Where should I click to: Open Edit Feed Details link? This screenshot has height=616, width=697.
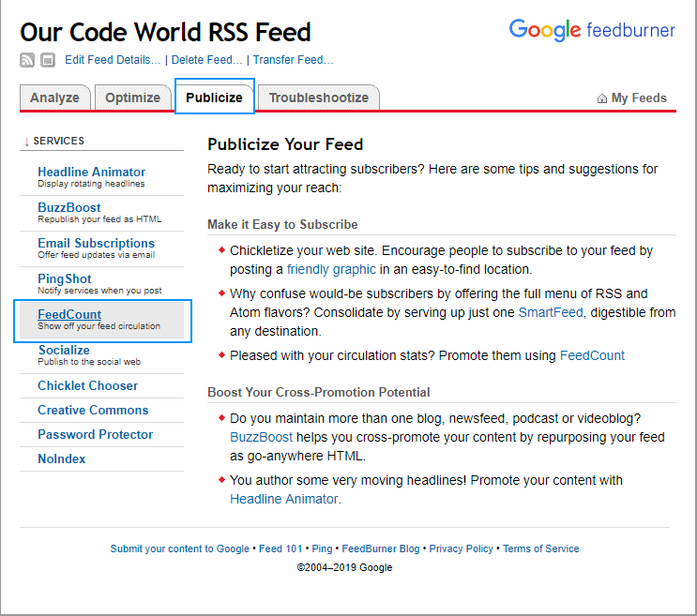click(x=113, y=59)
